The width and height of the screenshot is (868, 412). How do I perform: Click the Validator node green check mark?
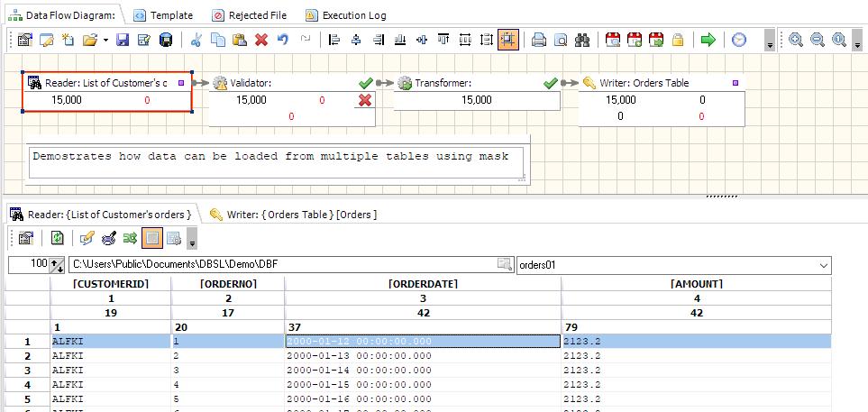[x=365, y=83]
